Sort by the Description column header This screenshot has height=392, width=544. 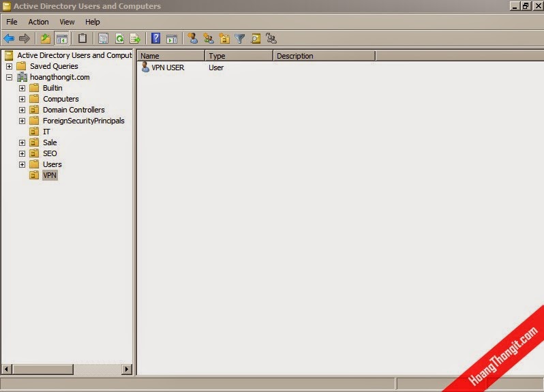(324, 56)
